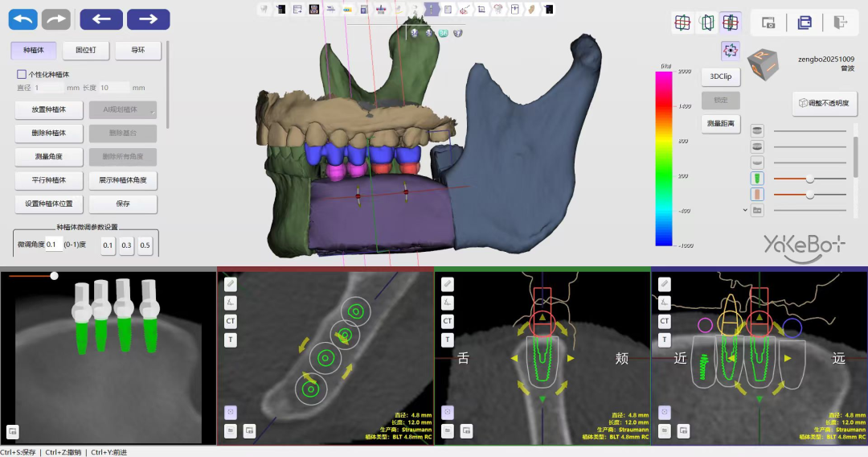The image size is (868, 457).
Task: Click the blue right-arrow forward step button
Action: (148, 19)
